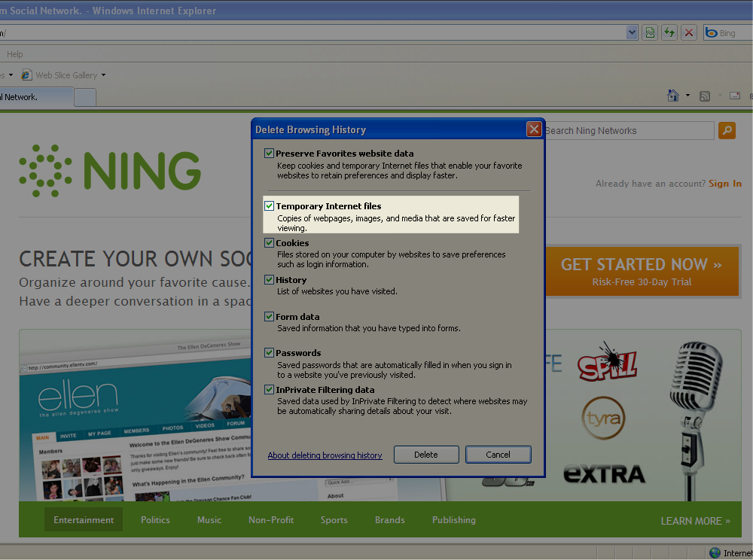Click 'List of websites you have visited.' text
This screenshot has width=753, height=560.
click(x=337, y=291)
